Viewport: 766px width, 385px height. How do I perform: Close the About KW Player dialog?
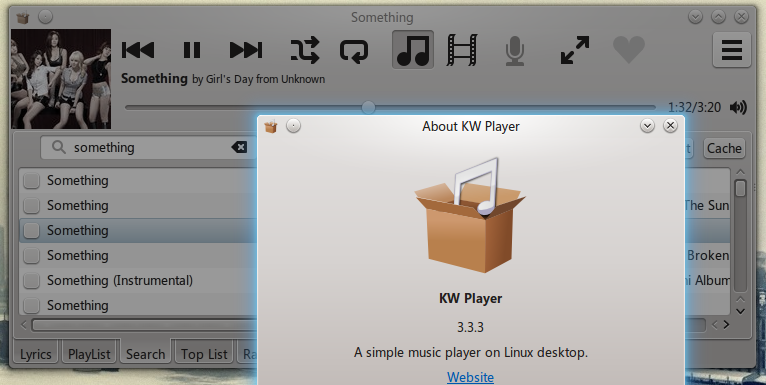point(670,126)
